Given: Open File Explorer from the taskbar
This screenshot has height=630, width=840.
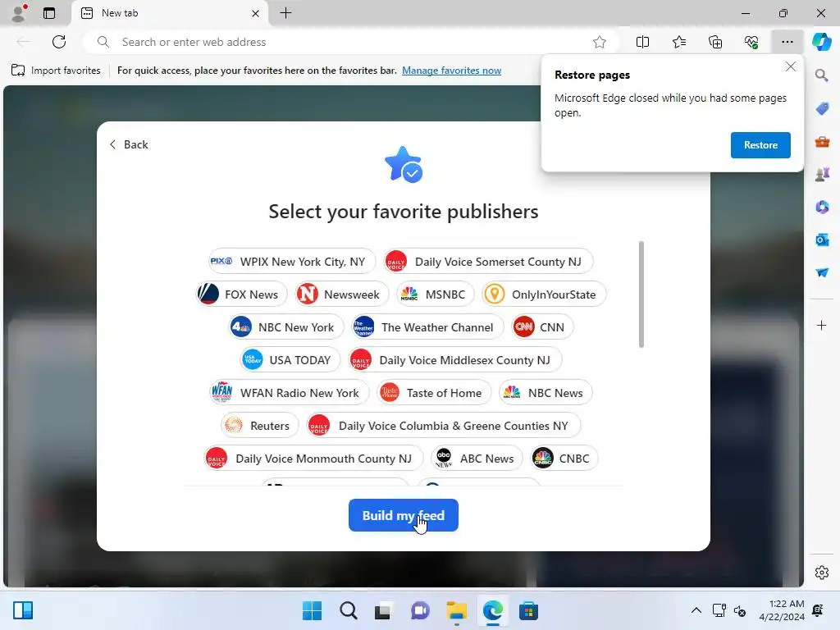Looking at the screenshot, I should tap(456, 610).
